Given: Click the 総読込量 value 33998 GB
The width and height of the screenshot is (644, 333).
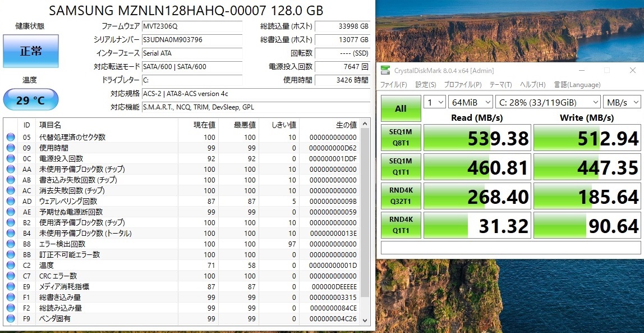Looking at the screenshot, I should (x=343, y=26).
